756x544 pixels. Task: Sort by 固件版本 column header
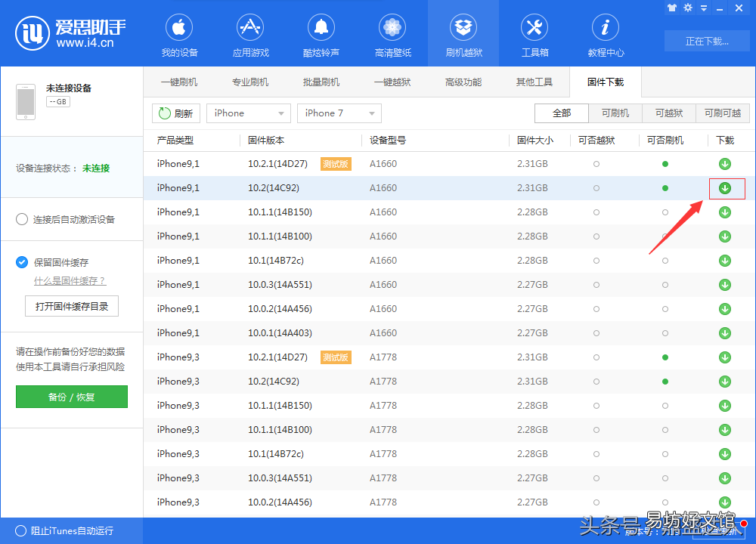click(266, 141)
